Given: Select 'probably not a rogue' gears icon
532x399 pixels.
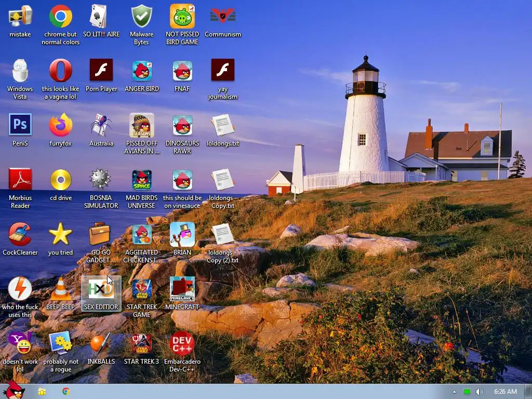Looking at the screenshot, I should pyautogui.click(x=61, y=343).
